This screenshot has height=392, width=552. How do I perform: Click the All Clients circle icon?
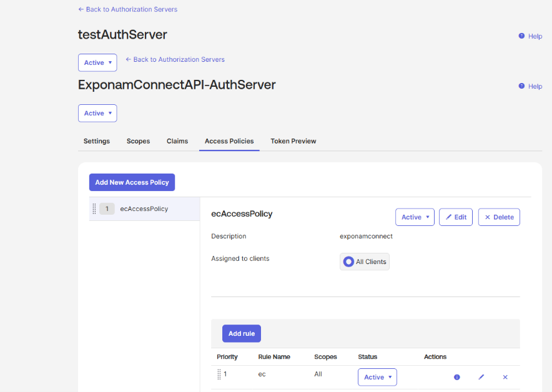(x=348, y=262)
